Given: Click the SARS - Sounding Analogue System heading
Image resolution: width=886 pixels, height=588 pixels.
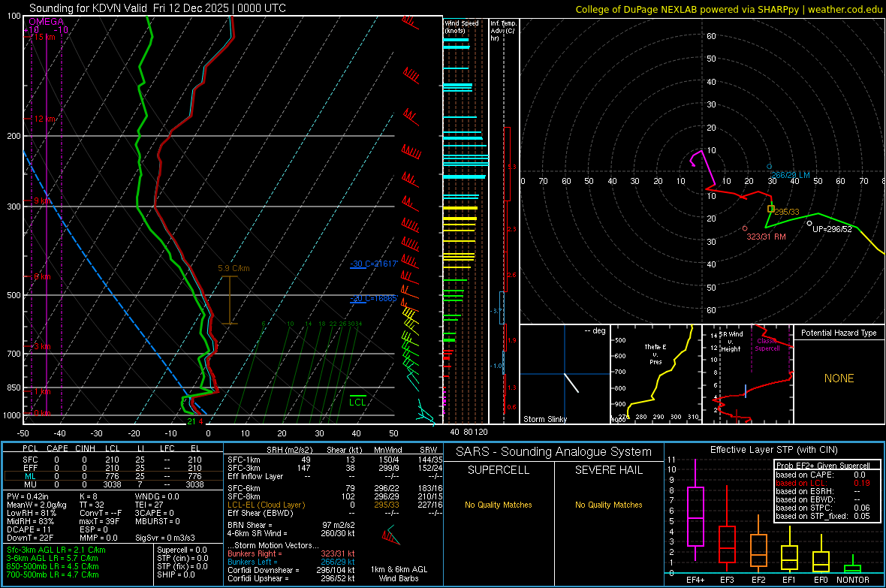Looking at the screenshot, I should 554,452.
